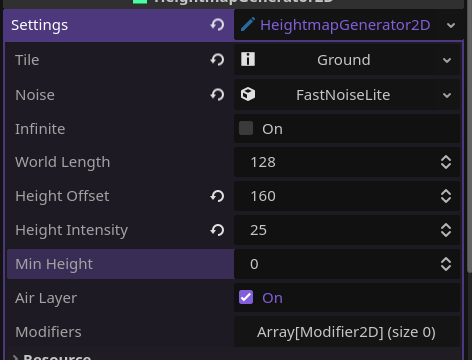Click the Height Offset property label
The image size is (472, 360).
(62, 196)
